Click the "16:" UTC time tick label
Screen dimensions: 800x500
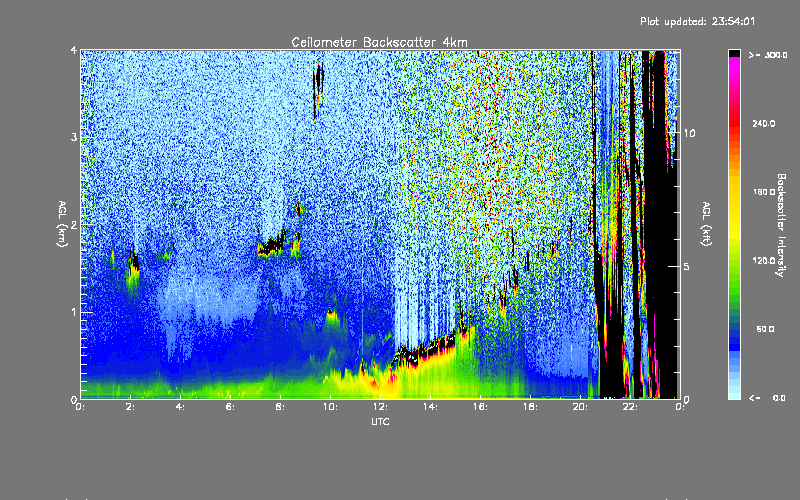pyautogui.click(x=480, y=407)
